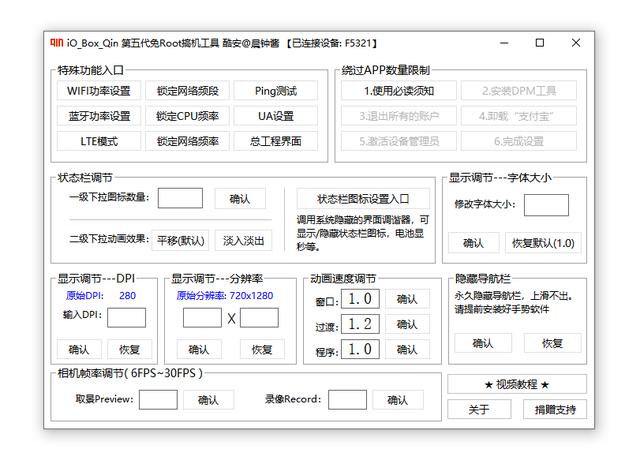Confirm DPI with 确认 button
This screenshot has width=640, height=464.
tap(79, 349)
